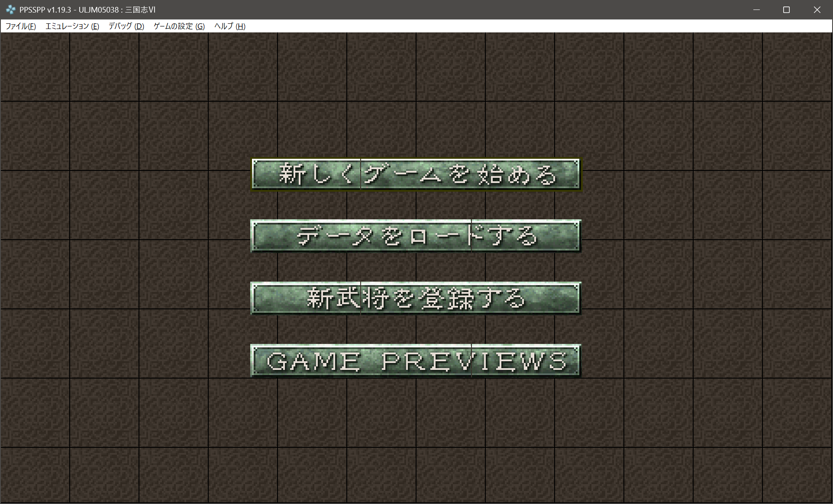
Task: Open the ファイル(F) menu
Action: coord(20,26)
